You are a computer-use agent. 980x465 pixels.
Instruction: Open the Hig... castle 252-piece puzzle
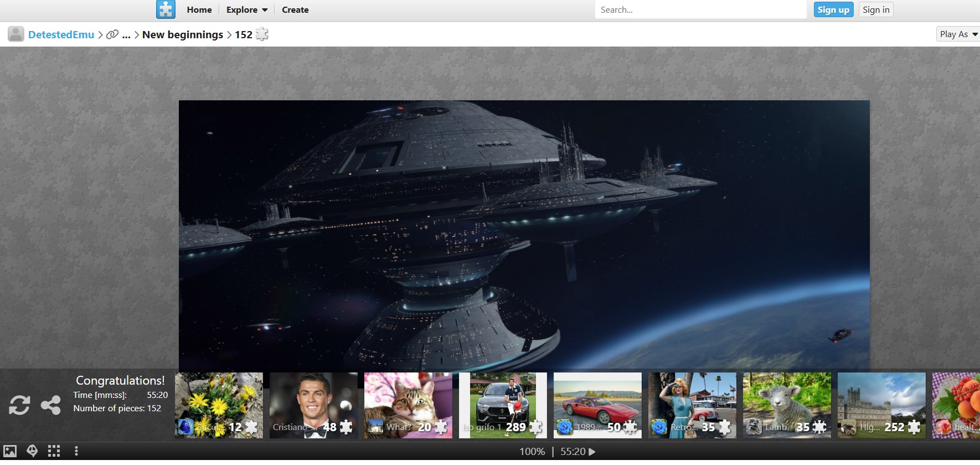pyautogui.click(x=881, y=405)
